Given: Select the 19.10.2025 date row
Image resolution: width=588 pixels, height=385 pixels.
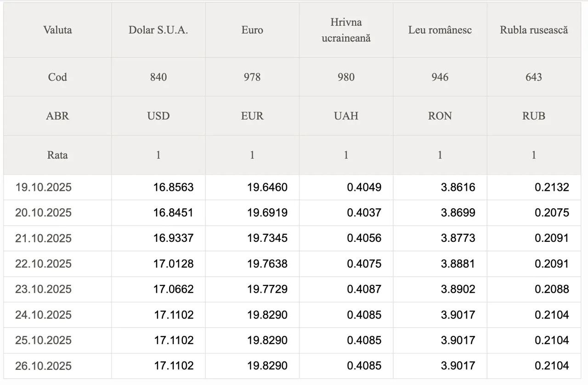Looking at the screenshot, I should click(44, 187).
